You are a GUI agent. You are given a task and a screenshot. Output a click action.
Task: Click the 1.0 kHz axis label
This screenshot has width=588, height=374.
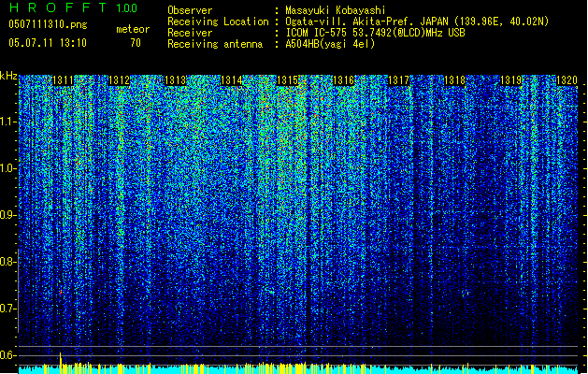7,168
